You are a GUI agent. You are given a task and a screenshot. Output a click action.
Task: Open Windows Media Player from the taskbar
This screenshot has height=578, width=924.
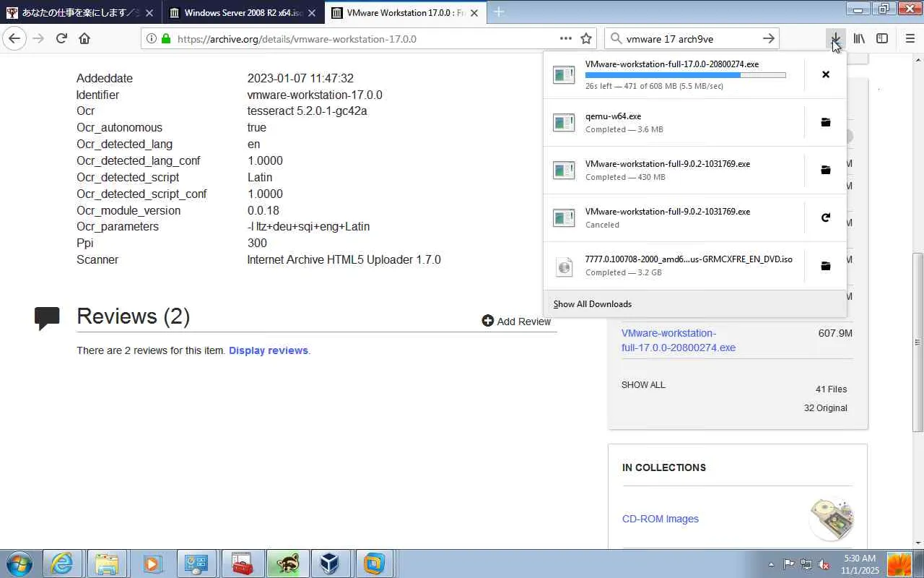coord(152,564)
